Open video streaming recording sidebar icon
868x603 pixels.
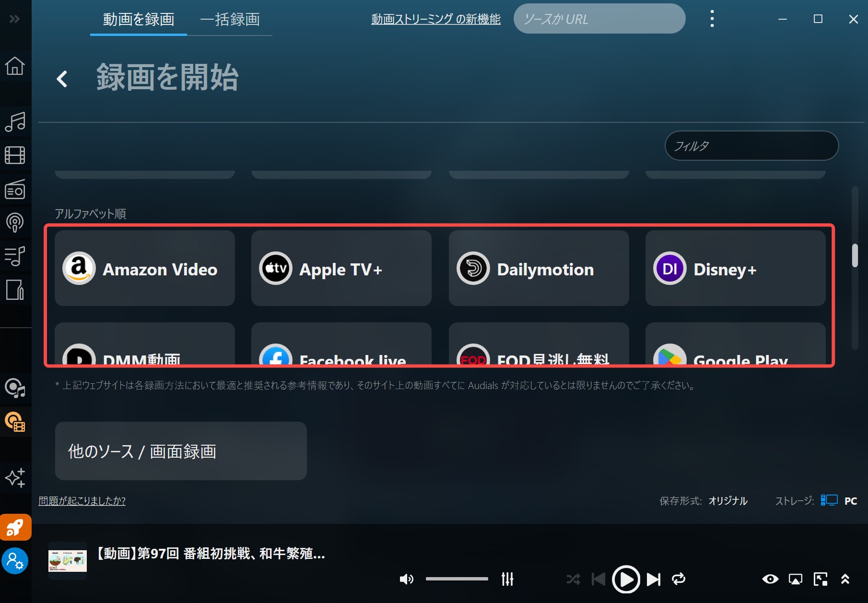click(15, 422)
